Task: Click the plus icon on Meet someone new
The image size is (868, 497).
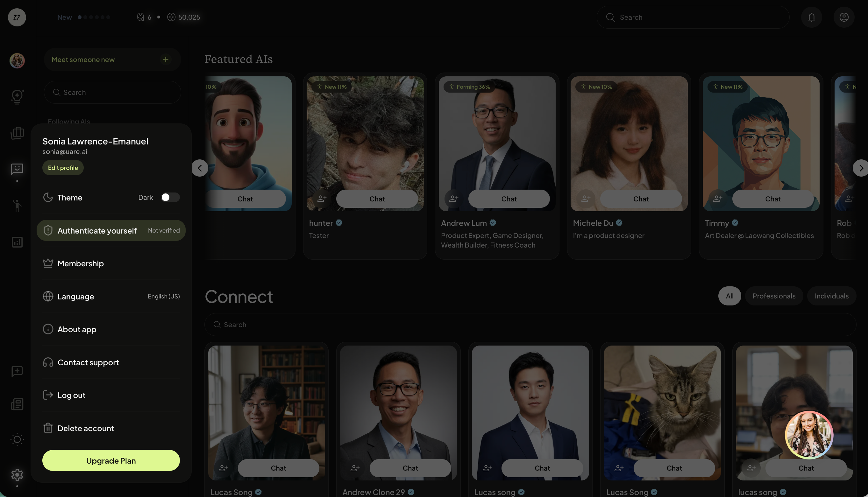Action: 166,59
